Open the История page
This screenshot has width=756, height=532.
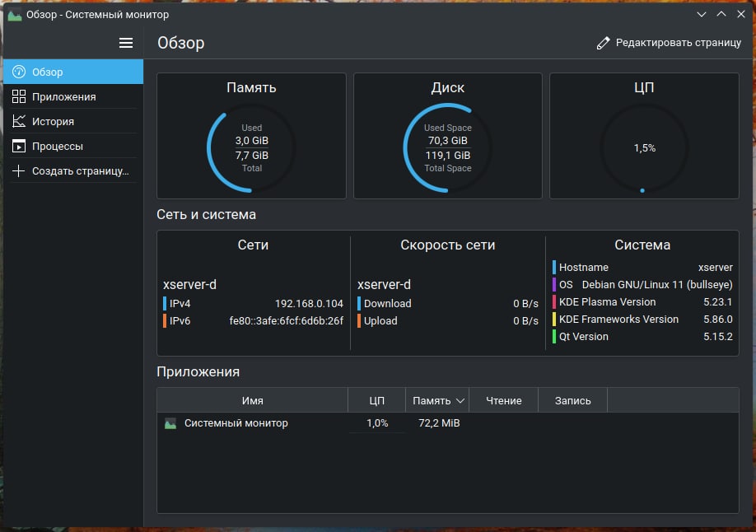click(x=73, y=121)
